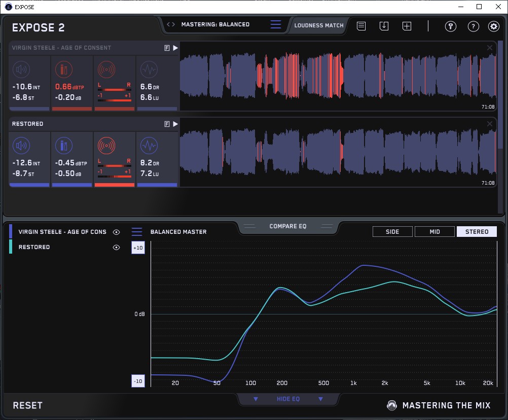Open the help question mark icon
The image size is (508, 420).
(473, 26)
